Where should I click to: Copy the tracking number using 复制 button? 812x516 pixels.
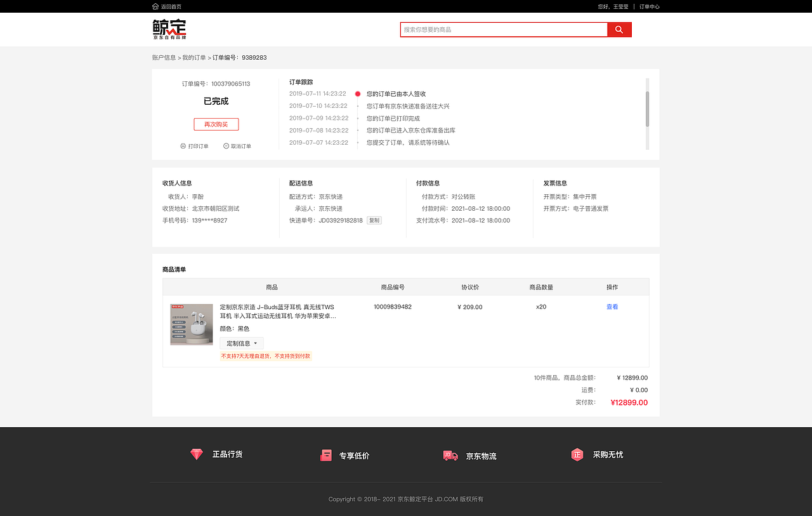click(374, 220)
